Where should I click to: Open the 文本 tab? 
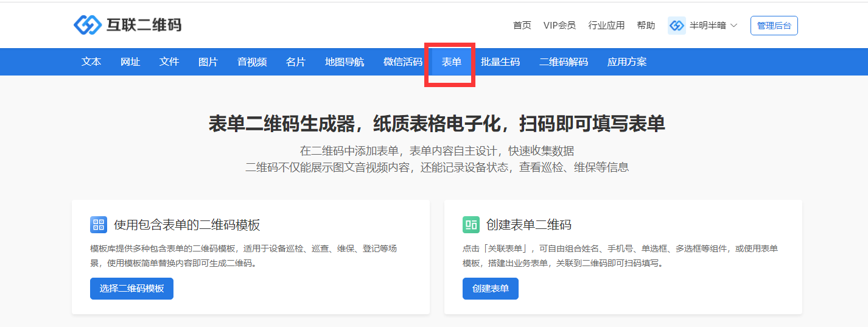(x=91, y=62)
